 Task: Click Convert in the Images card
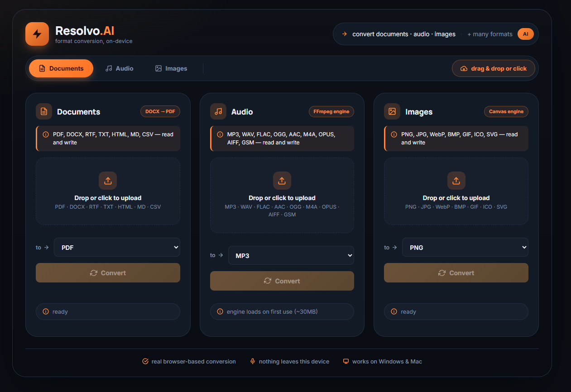(456, 273)
